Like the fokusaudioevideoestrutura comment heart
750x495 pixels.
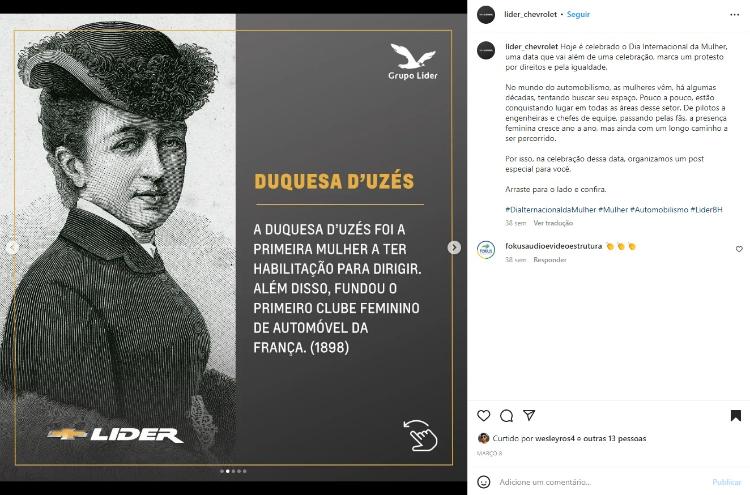pyautogui.click(x=739, y=249)
